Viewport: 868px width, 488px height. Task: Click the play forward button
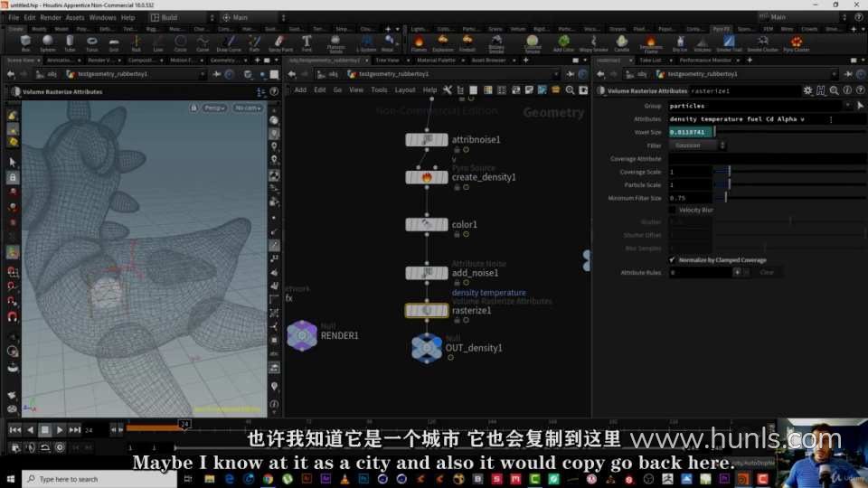(60, 430)
